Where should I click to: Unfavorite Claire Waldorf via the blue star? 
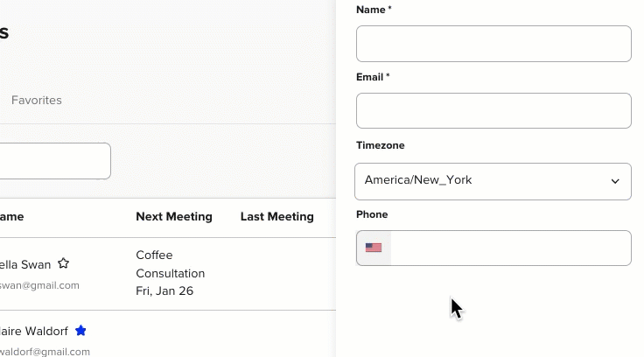pyautogui.click(x=80, y=331)
